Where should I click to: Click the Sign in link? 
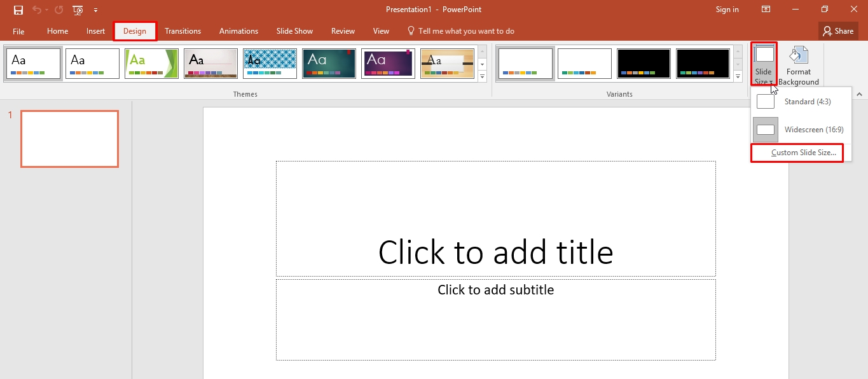pos(727,10)
